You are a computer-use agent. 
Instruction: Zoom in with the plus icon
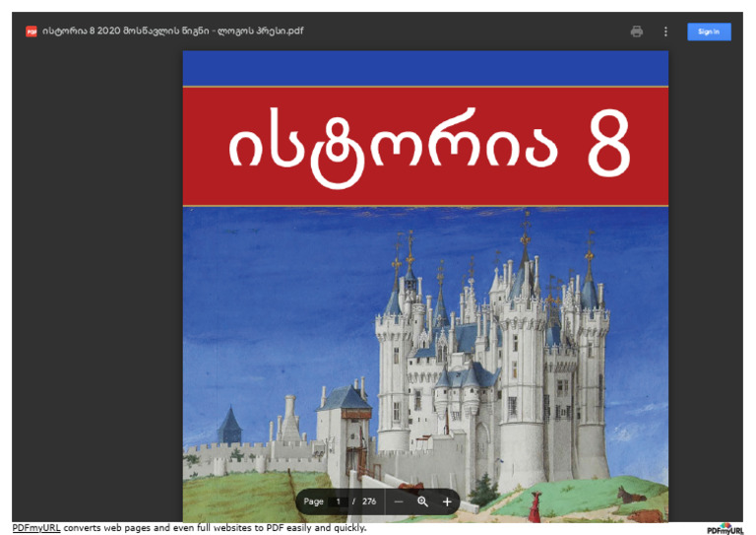pyautogui.click(x=447, y=502)
